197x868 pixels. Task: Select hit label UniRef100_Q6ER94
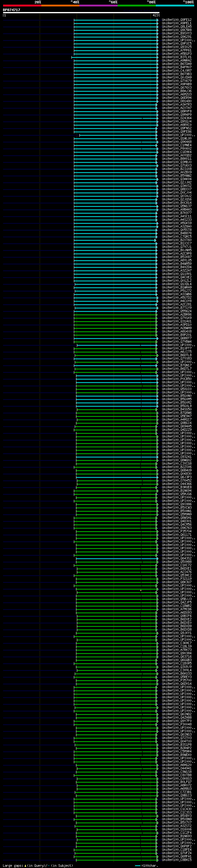pyautogui.click(x=177, y=98)
